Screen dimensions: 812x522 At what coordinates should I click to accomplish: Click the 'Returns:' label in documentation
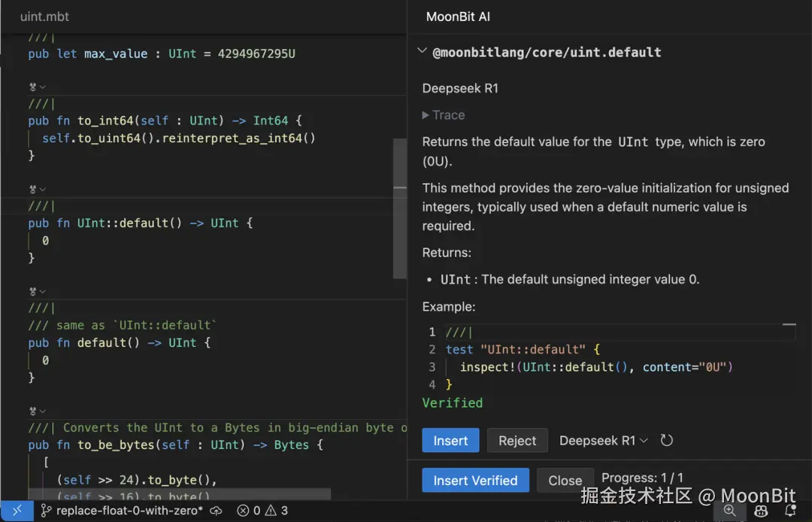pyautogui.click(x=447, y=253)
